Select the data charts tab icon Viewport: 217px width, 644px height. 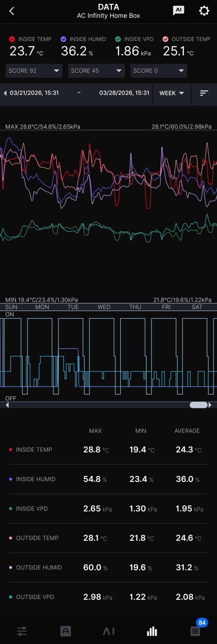pyautogui.click(x=152, y=631)
